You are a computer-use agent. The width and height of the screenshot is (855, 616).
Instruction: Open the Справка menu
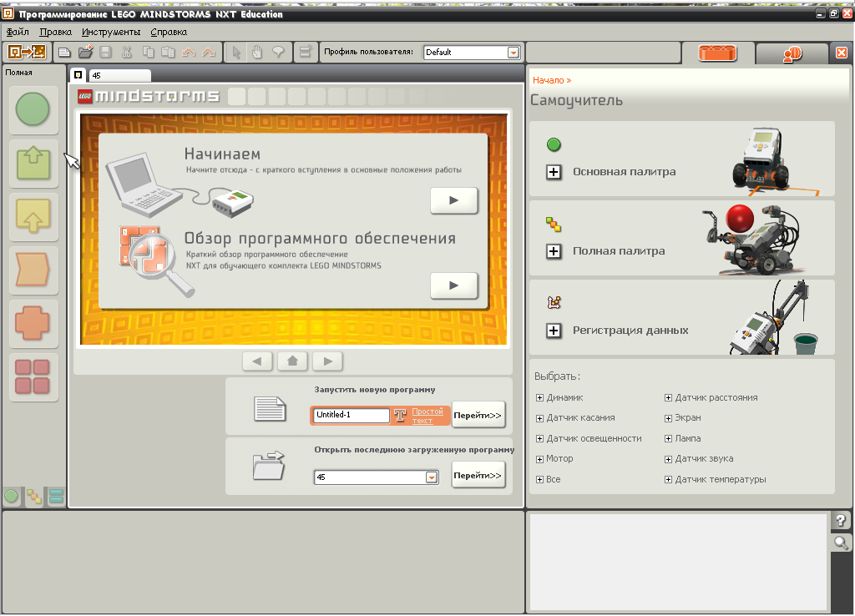coord(169,32)
